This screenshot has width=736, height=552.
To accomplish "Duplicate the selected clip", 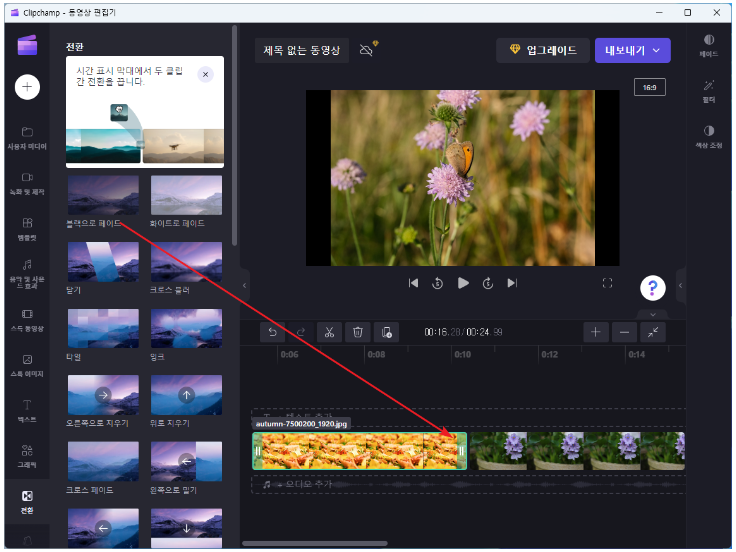I will [386, 332].
